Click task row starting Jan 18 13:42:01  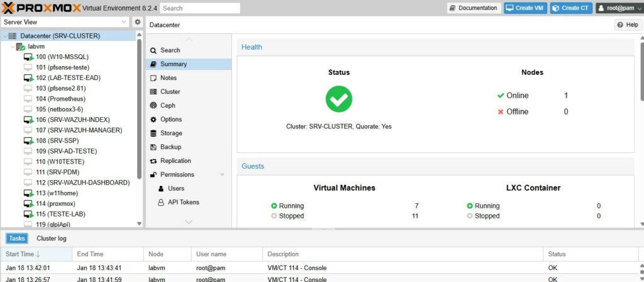pyautogui.click(x=320, y=268)
